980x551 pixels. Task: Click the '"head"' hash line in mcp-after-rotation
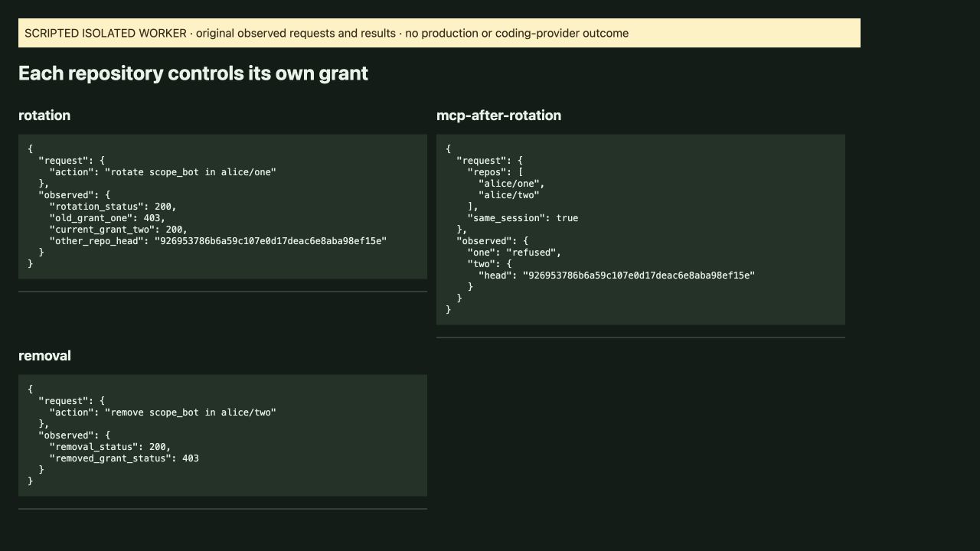tap(617, 275)
